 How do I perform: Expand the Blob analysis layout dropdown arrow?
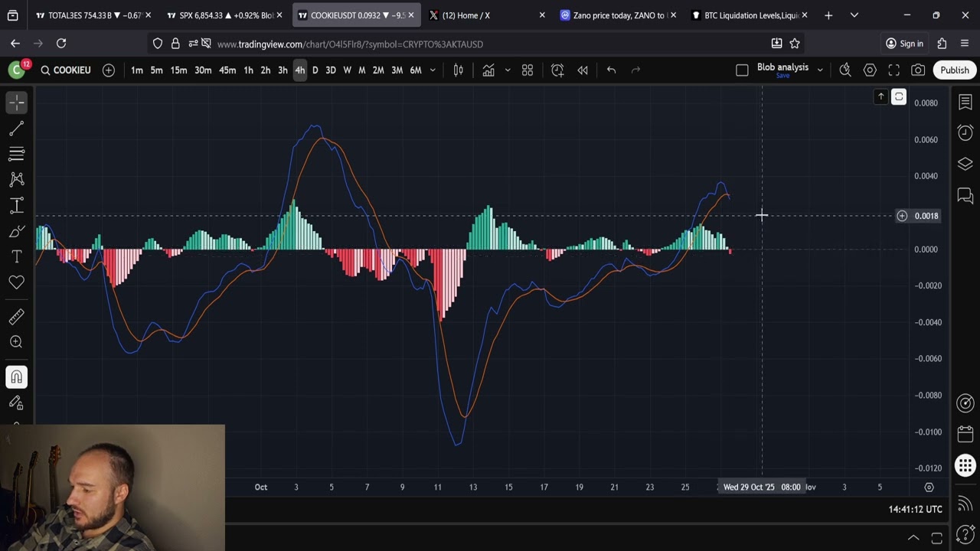click(820, 70)
